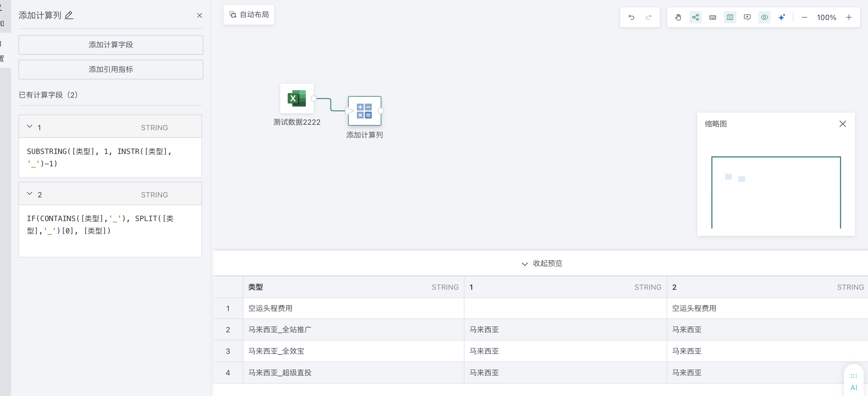Select the Excel node 测试数据2222
868x396 pixels.
point(297,99)
